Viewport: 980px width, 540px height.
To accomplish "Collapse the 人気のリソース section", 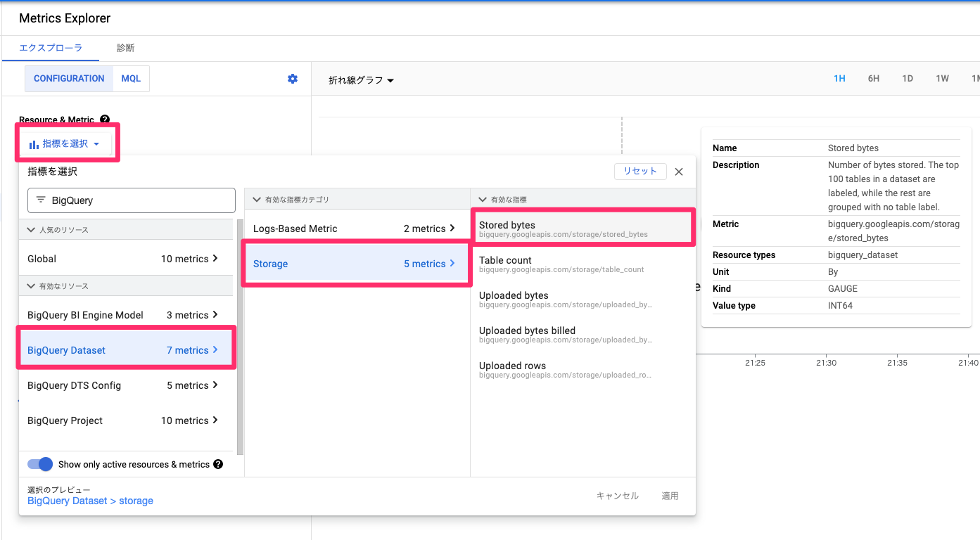I will coord(31,230).
